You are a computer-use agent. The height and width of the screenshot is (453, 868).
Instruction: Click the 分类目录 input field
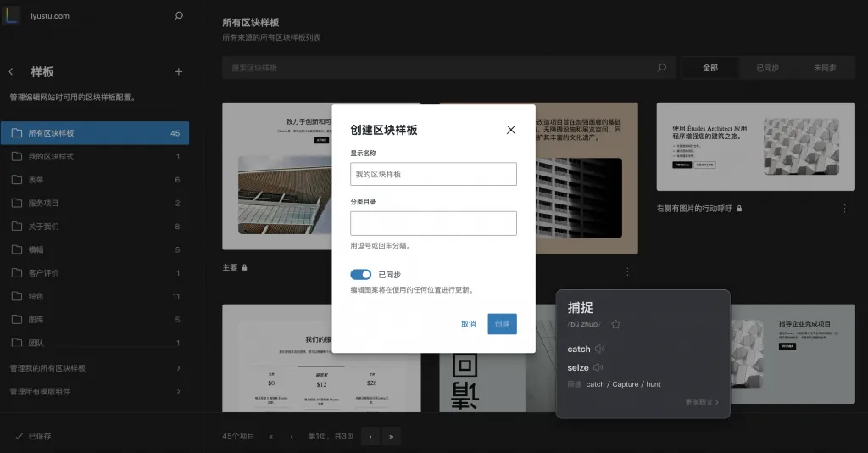(433, 223)
